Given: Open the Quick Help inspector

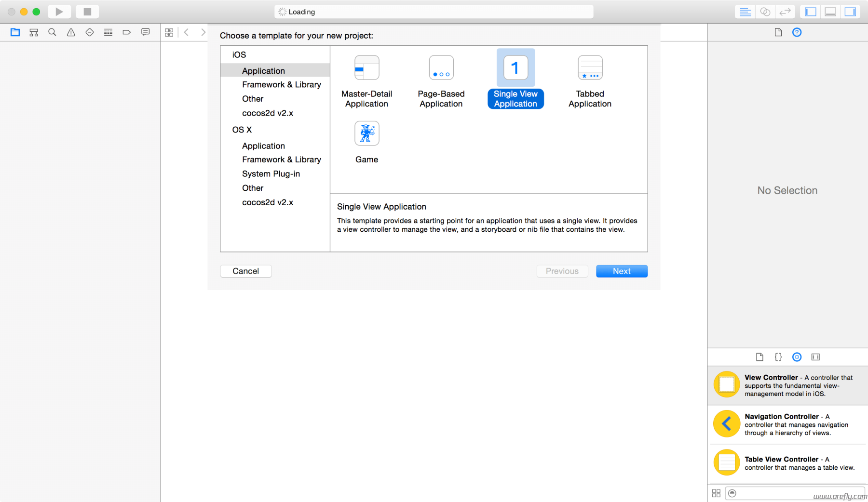Looking at the screenshot, I should pos(797,32).
